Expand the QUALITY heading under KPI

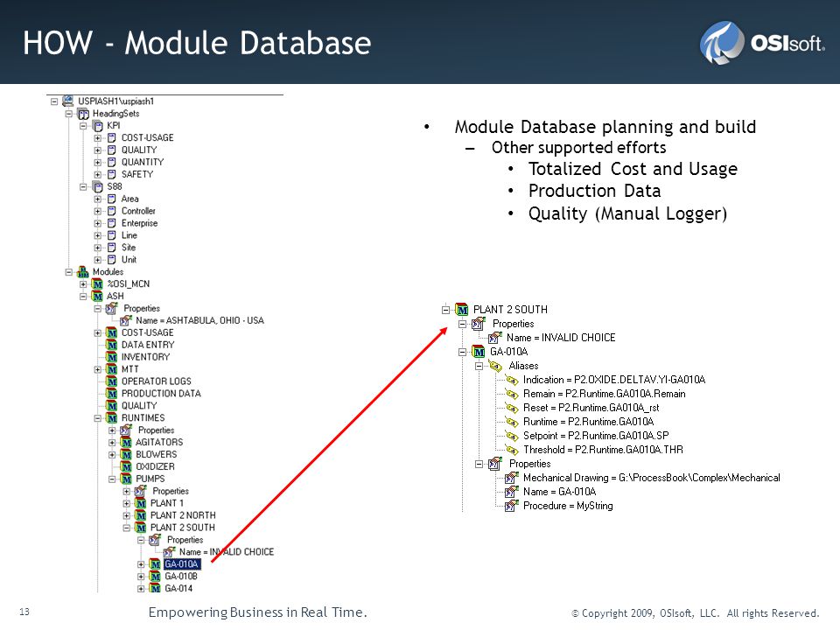pyautogui.click(x=97, y=150)
